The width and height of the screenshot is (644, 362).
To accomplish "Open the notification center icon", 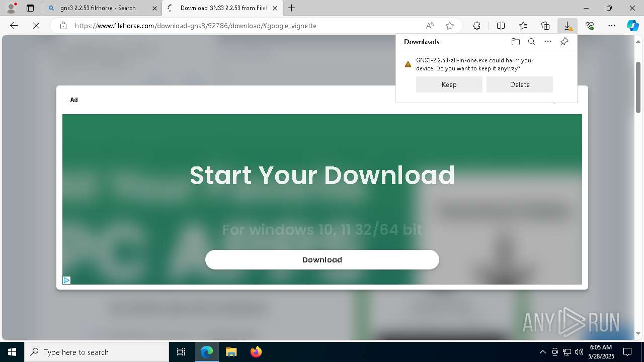I will coord(627,352).
